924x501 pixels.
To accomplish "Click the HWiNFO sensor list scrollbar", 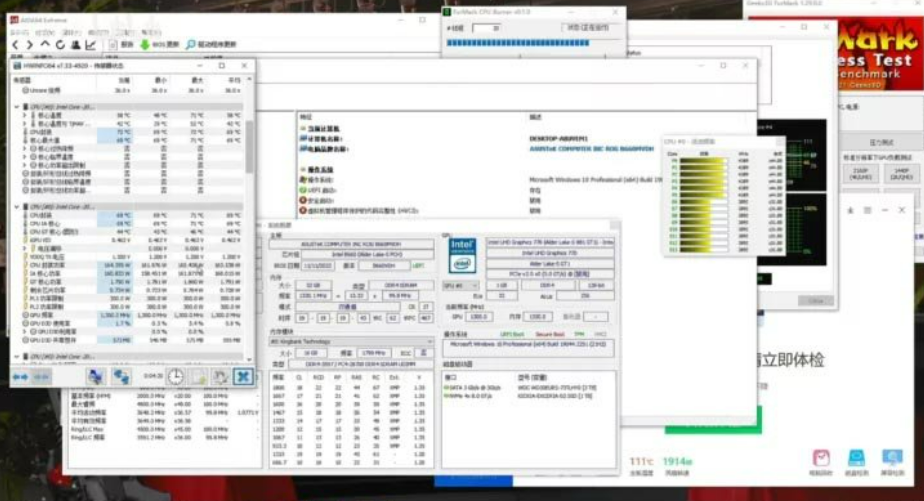I will pos(249,147).
